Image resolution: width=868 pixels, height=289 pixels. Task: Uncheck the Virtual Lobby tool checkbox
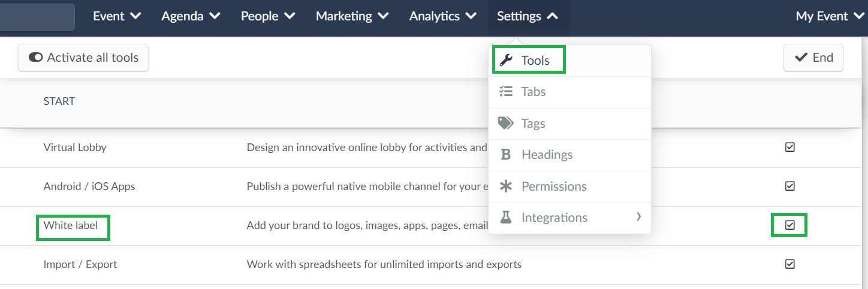coord(790,147)
